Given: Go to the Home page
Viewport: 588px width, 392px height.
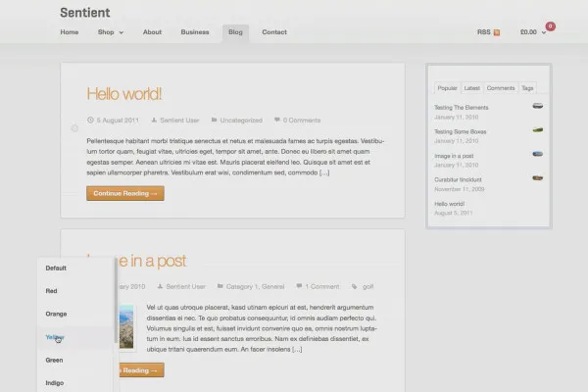Looking at the screenshot, I should (x=70, y=32).
